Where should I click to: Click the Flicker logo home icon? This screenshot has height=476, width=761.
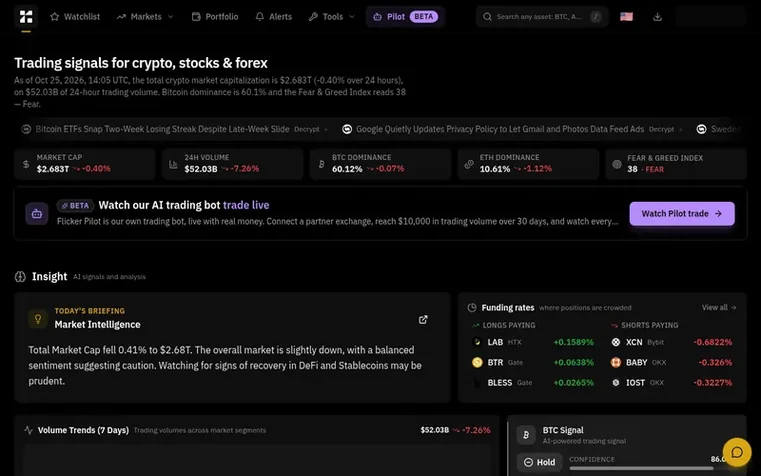coord(26,17)
